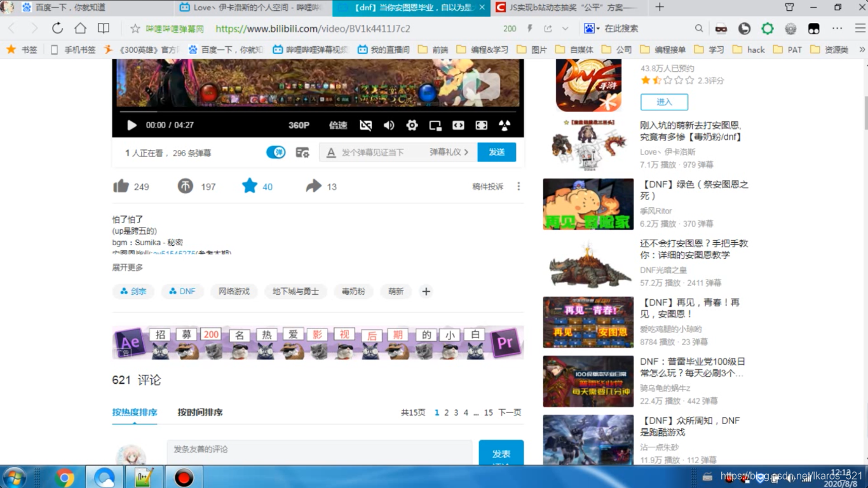This screenshot has width=868, height=488.
Task: Bookmark page with address bar star
Action: pyautogui.click(x=135, y=29)
